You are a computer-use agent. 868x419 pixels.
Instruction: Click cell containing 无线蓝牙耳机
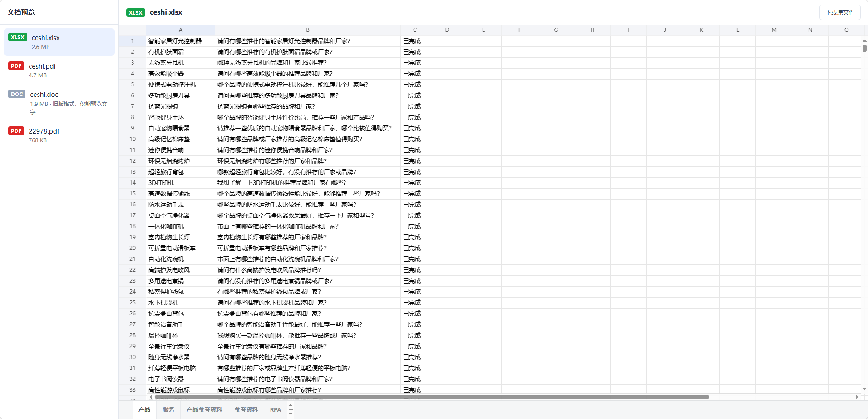(x=181, y=63)
